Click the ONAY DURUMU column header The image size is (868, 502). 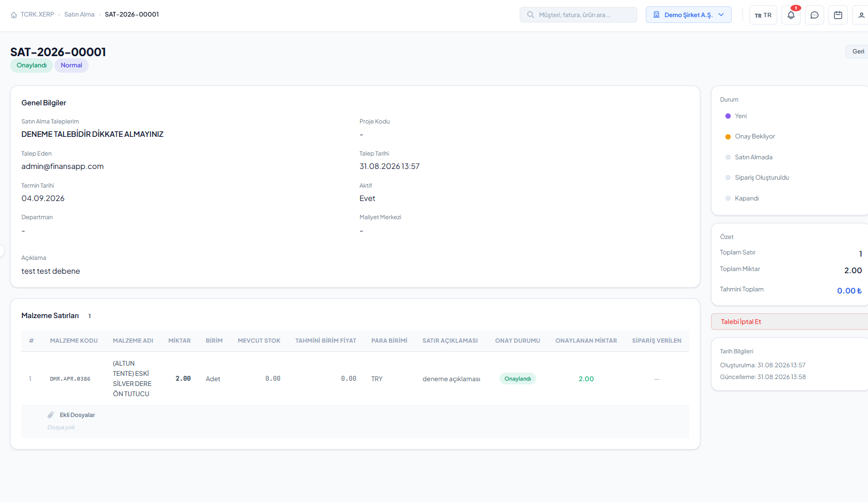[x=518, y=341]
